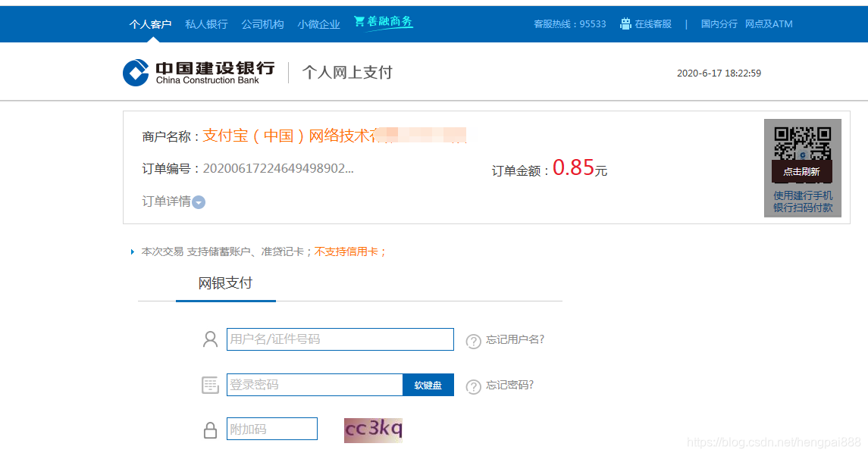Image resolution: width=868 pixels, height=456 pixels.
Task: Click the 个人网上支付 page title
Action: [347, 73]
